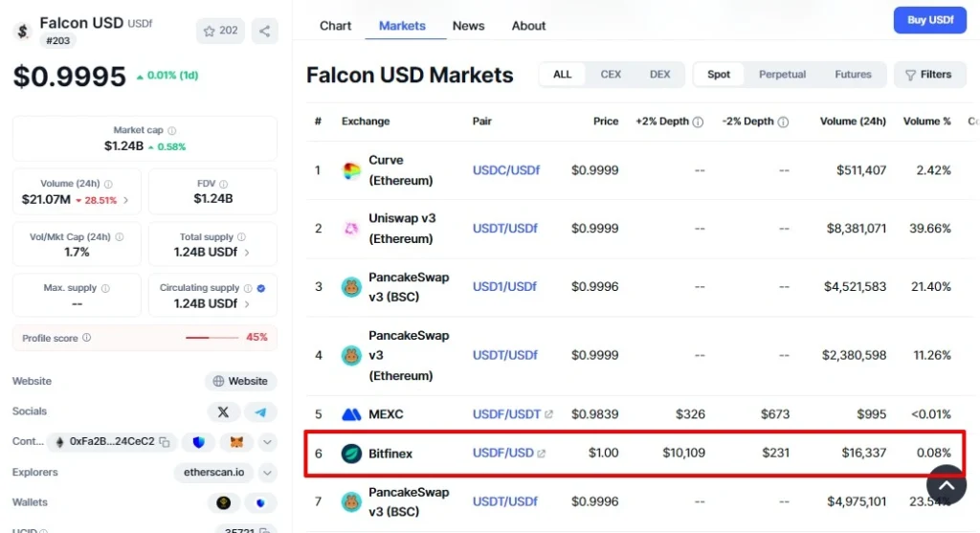The width and height of the screenshot is (980, 533).
Task: Select the Perpetual market type
Action: [782, 75]
